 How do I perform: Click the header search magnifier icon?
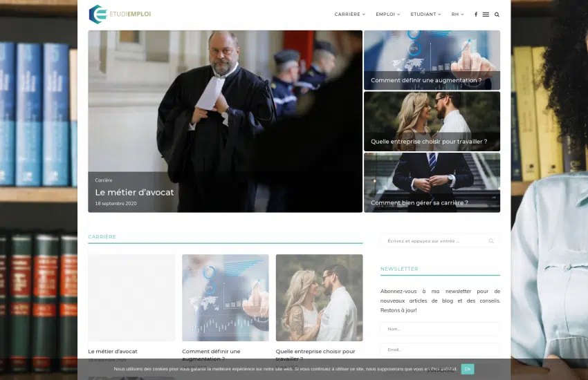(497, 15)
